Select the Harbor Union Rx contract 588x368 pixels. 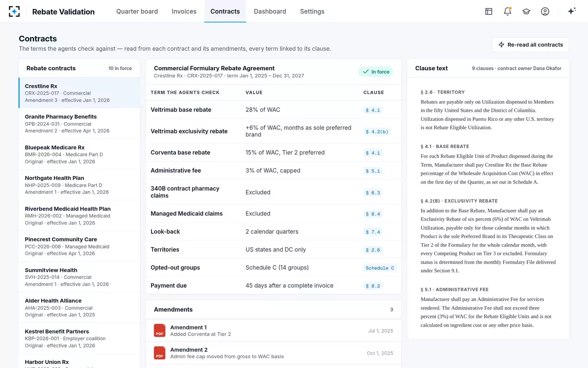[x=79, y=361]
